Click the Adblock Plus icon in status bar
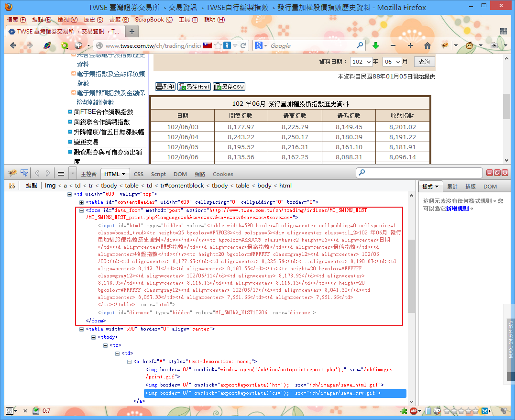Screen dimensions: 515x420 coord(414,411)
